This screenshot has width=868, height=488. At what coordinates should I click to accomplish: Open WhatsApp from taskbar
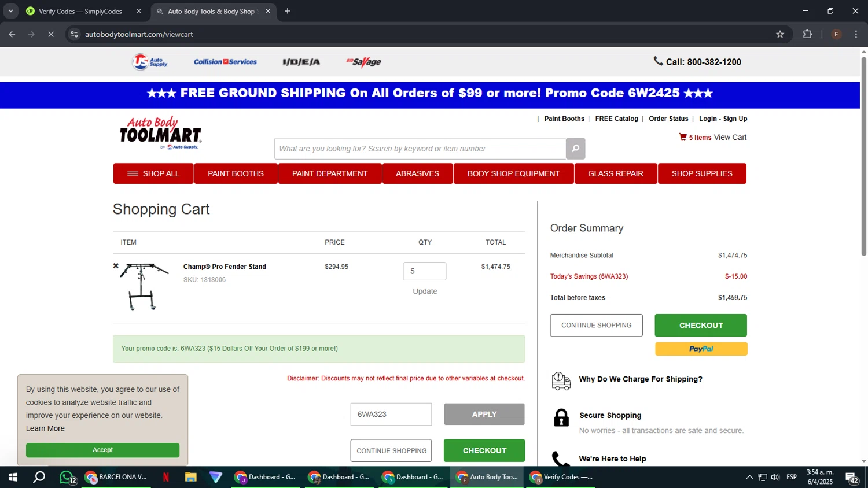[67, 477]
